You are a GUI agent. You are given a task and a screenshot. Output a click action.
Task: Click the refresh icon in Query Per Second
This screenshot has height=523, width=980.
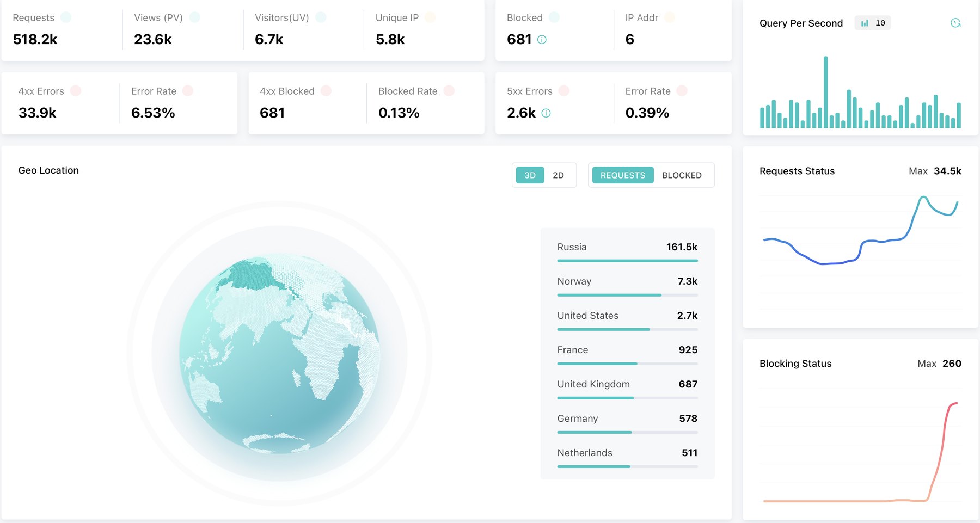click(955, 23)
